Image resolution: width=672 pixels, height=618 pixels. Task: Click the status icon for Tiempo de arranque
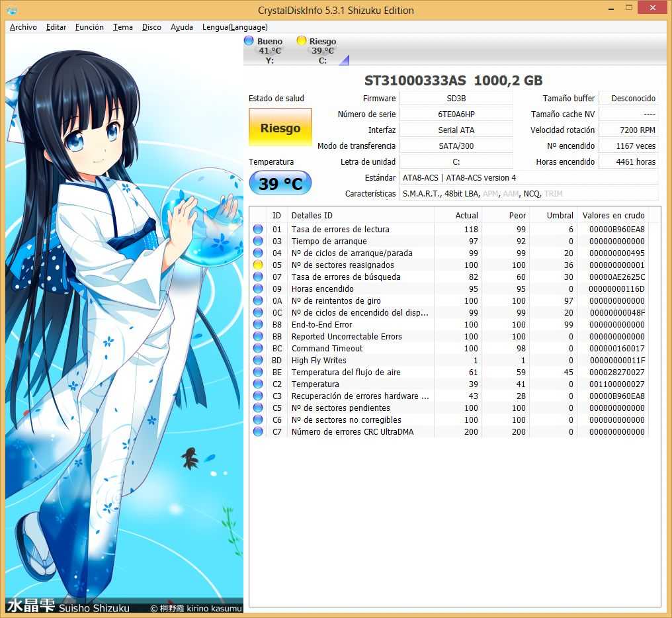point(258,241)
